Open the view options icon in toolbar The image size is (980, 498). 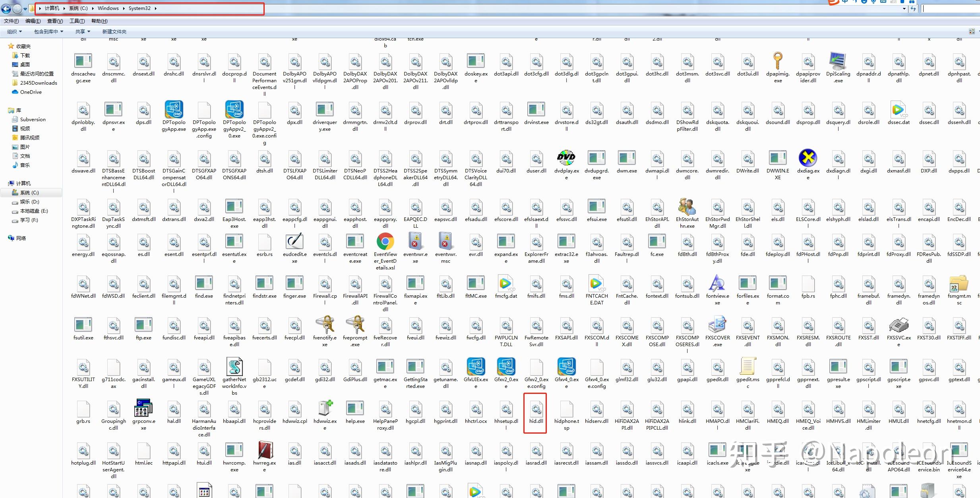coord(972,31)
